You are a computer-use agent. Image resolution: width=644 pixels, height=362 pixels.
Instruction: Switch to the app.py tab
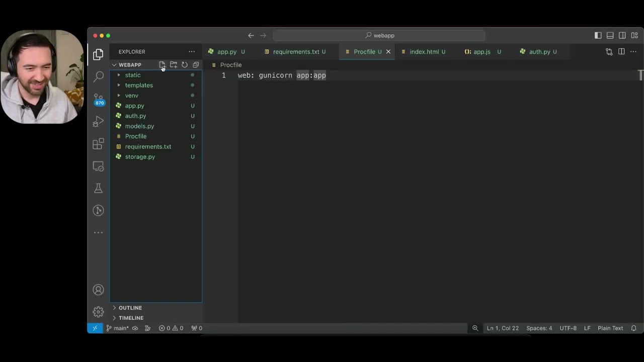[227, 52]
